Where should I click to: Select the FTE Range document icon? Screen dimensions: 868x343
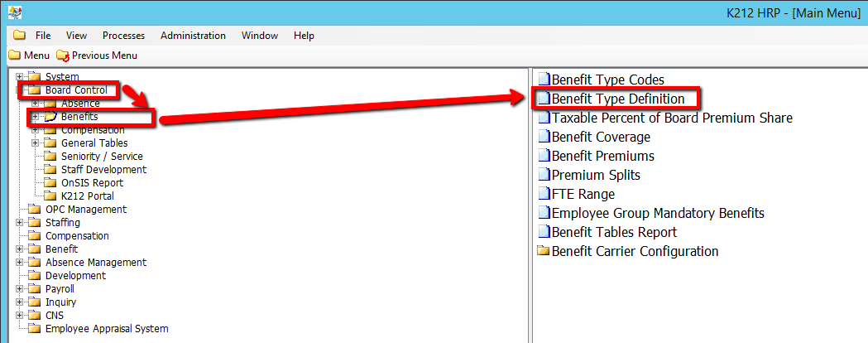(544, 195)
